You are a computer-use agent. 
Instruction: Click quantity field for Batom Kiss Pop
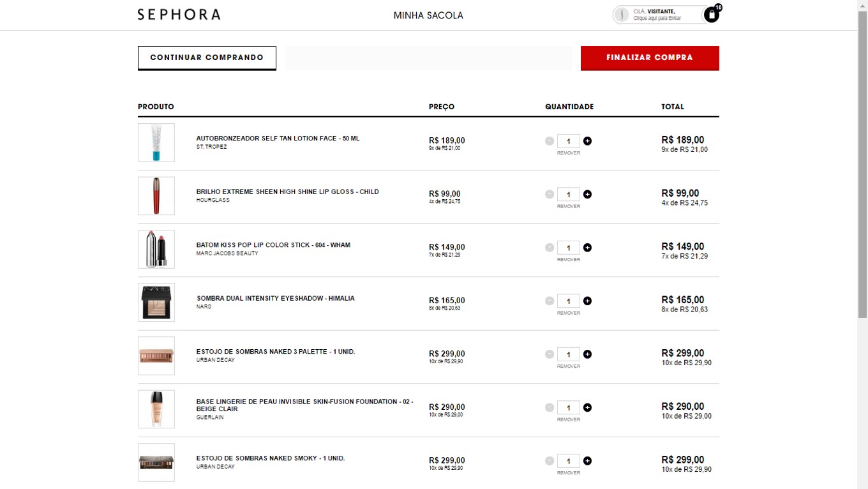pos(569,248)
